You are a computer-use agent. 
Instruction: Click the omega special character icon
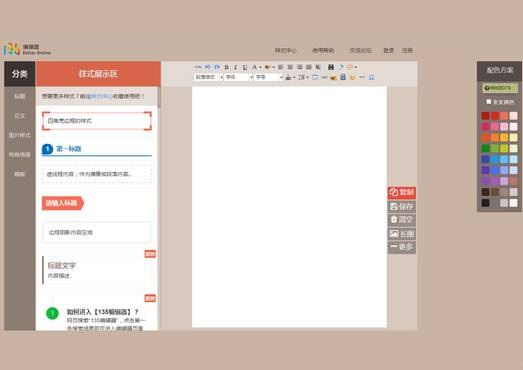(371, 77)
